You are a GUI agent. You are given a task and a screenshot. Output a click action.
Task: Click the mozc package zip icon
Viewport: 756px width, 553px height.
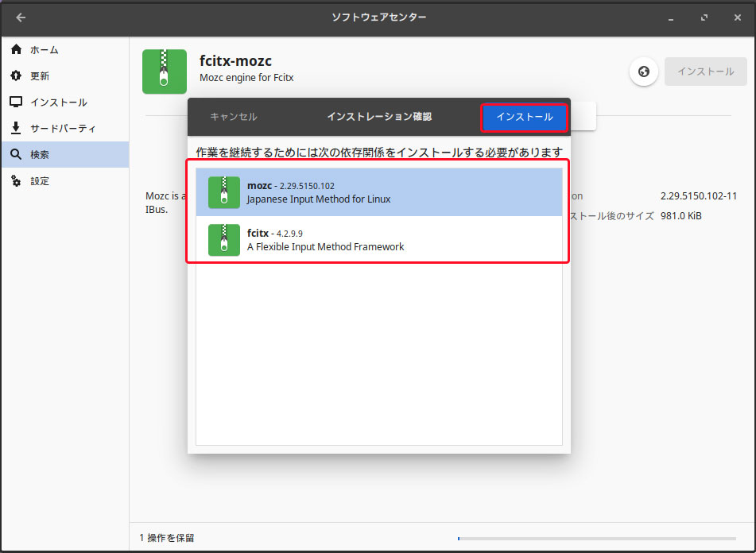pos(223,192)
